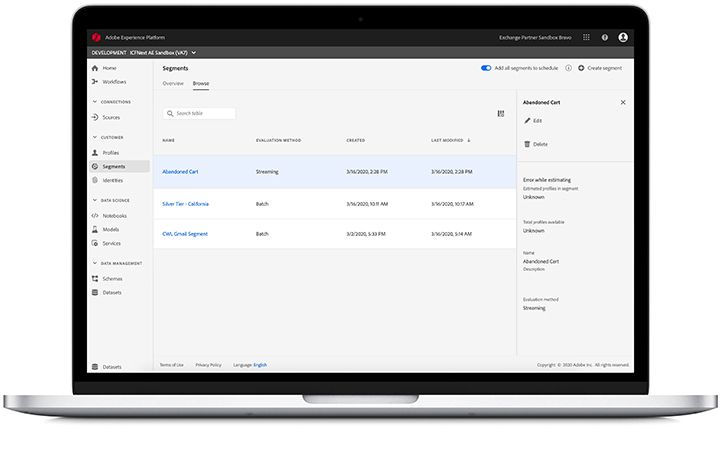Open the user profile avatar
The width and height of the screenshot is (720, 450).
(x=623, y=37)
